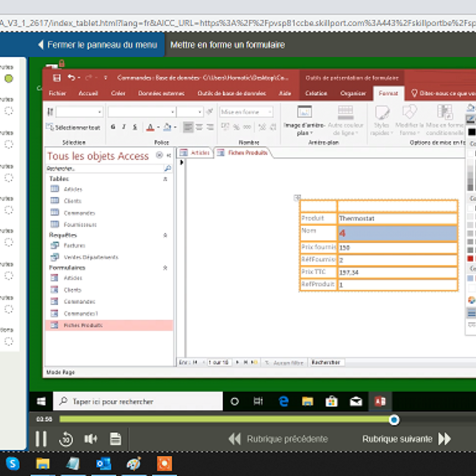Open Données externes ribbon tab

(161, 93)
